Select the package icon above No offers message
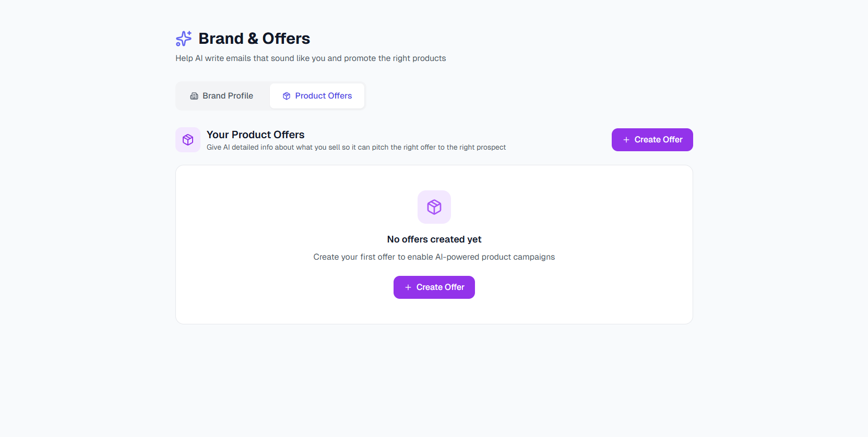Viewport: 868px width, 437px height. 434,207
